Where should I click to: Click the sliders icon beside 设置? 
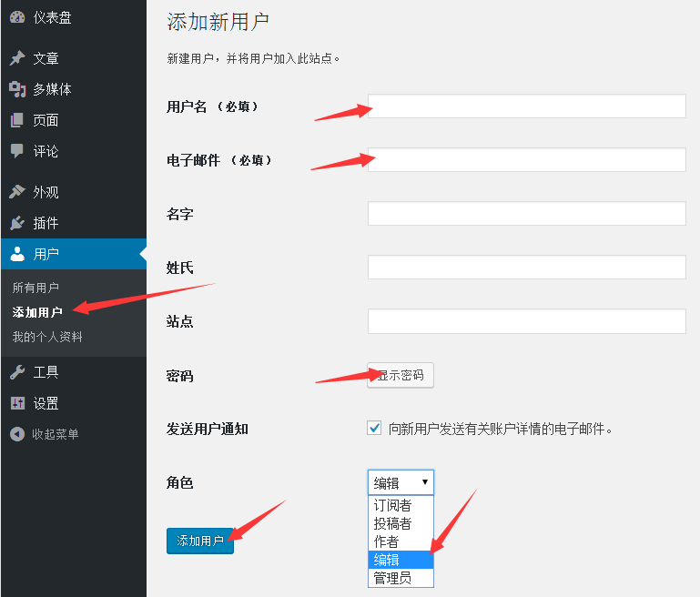click(17, 403)
